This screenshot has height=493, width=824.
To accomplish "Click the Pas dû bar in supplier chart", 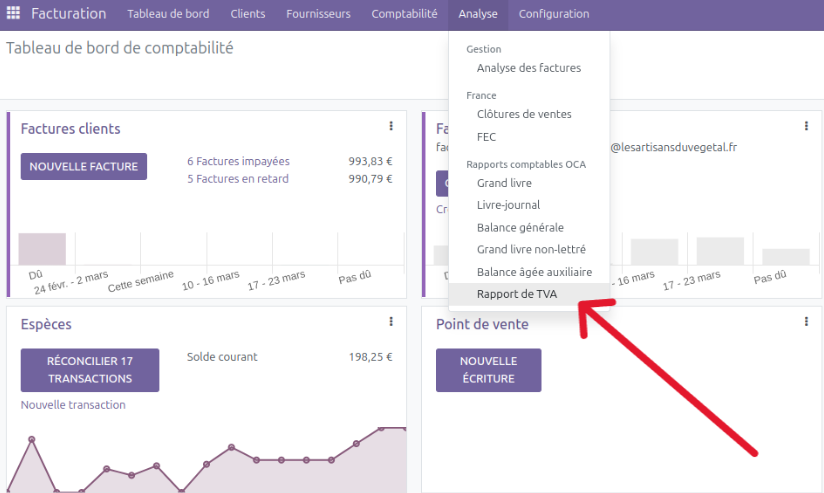I will pos(786,257).
